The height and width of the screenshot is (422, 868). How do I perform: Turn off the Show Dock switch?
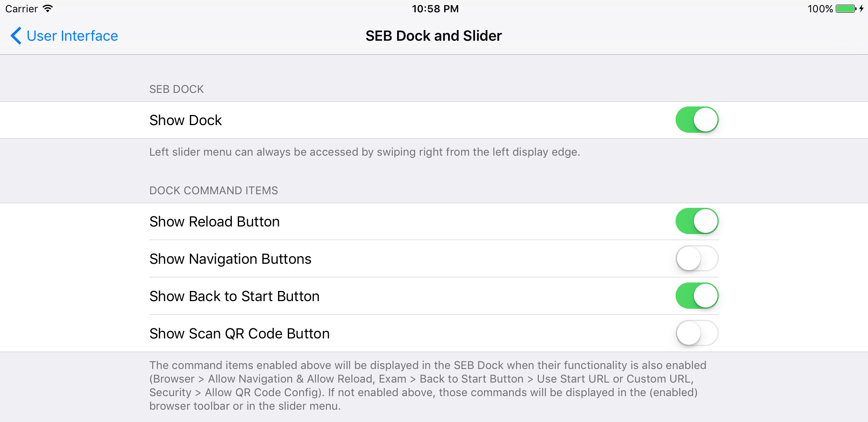(x=697, y=120)
